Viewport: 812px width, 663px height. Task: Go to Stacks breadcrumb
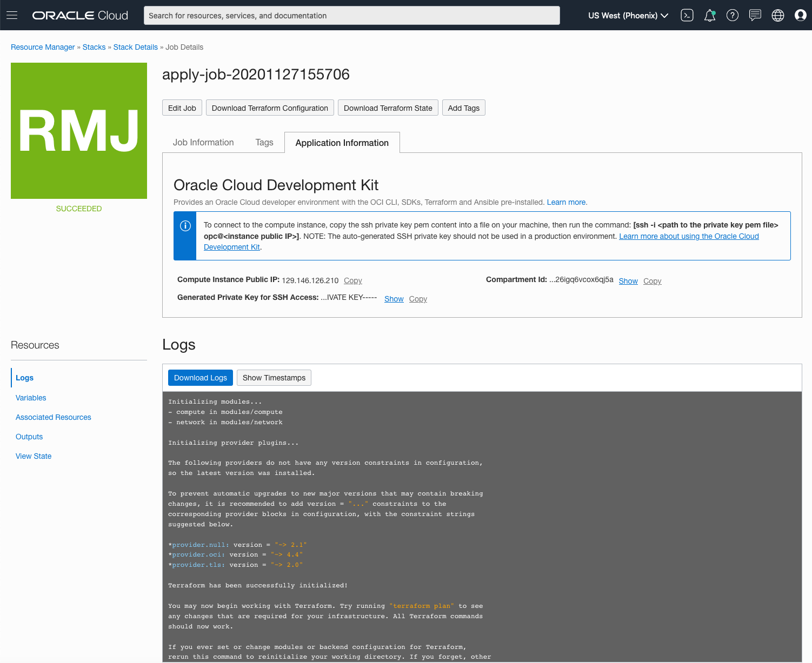94,47
